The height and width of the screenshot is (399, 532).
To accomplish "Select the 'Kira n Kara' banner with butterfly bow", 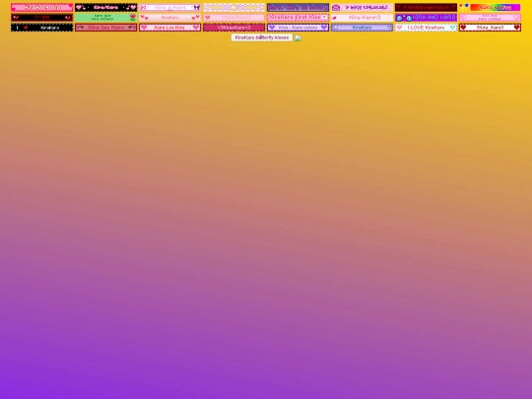I will pos(169,8).
